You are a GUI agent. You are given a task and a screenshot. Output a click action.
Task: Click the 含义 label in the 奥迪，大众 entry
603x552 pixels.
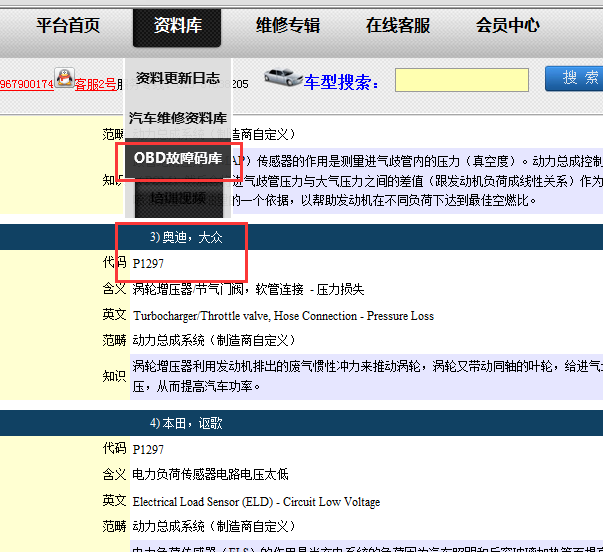tap(114, 289)
